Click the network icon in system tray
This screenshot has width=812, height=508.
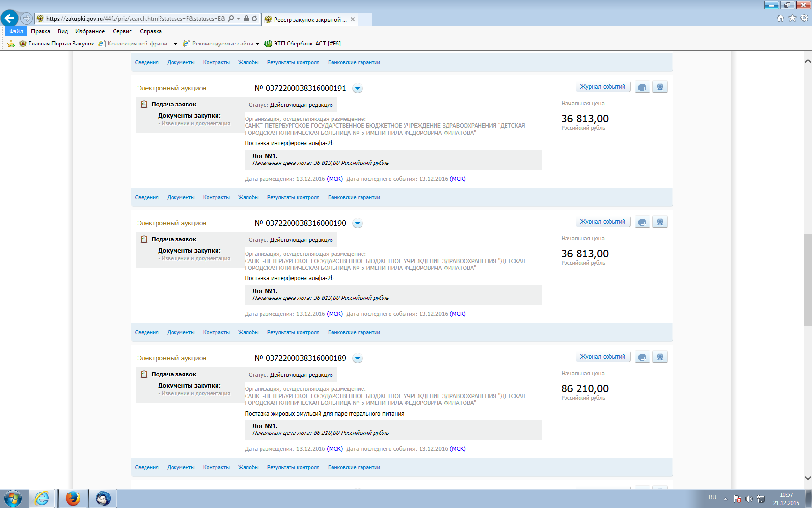coord(760,499)
